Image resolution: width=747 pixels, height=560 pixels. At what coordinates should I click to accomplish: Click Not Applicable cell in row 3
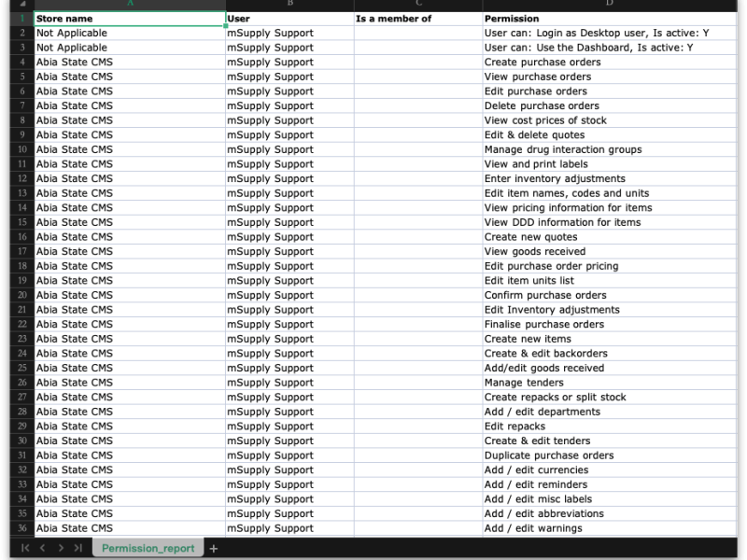pyautogui.click(x=130, y=48)
